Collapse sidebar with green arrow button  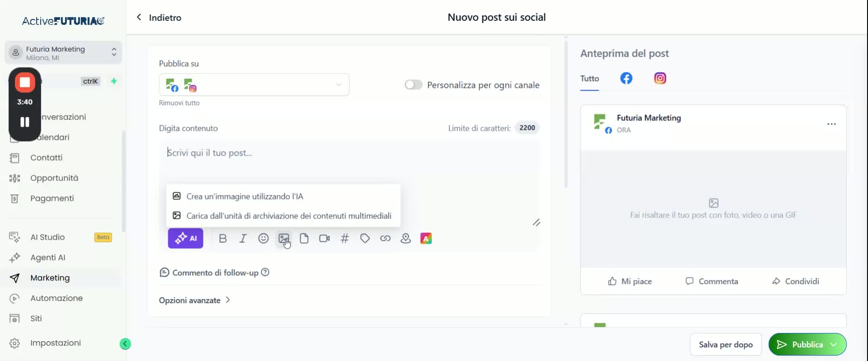pos(125,344)
